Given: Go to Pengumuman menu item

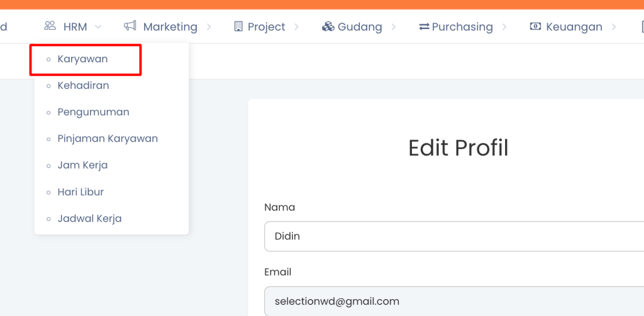Looking at the screenshot, I should 93,112.
